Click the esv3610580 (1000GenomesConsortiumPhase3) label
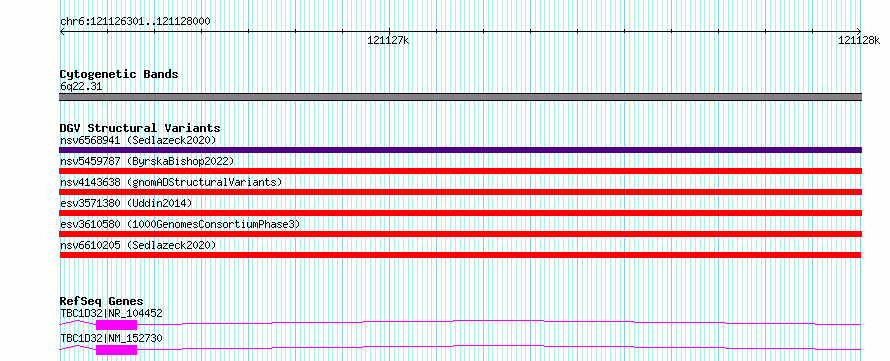This screenshot has height=361, width=890. [x=180, y=224]
